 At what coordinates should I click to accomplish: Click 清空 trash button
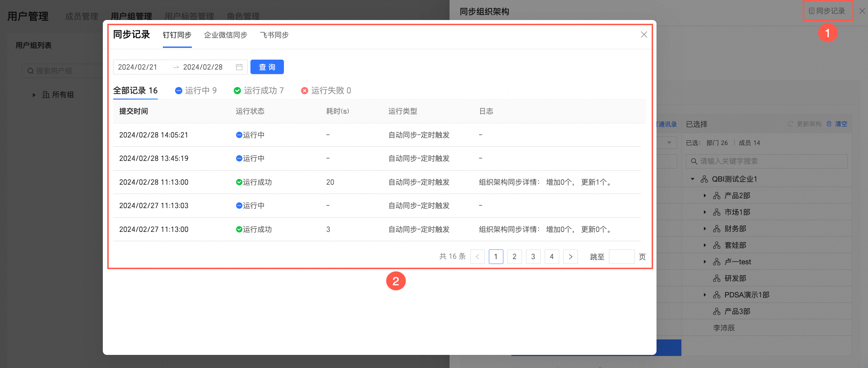point(837,124)
